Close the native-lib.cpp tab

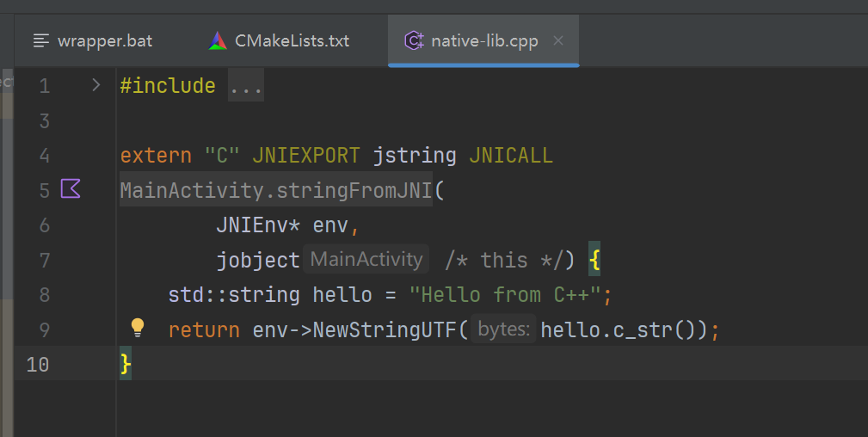pos(558,40)
